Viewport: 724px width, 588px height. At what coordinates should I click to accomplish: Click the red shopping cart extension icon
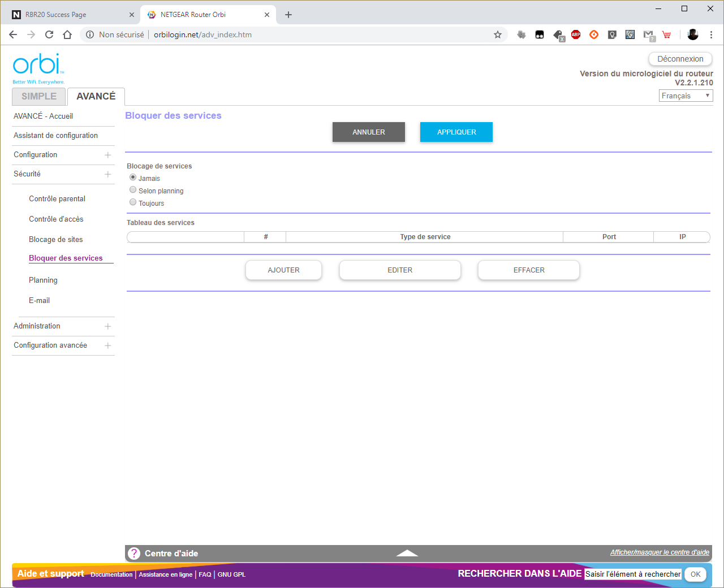tap(667, 34)
